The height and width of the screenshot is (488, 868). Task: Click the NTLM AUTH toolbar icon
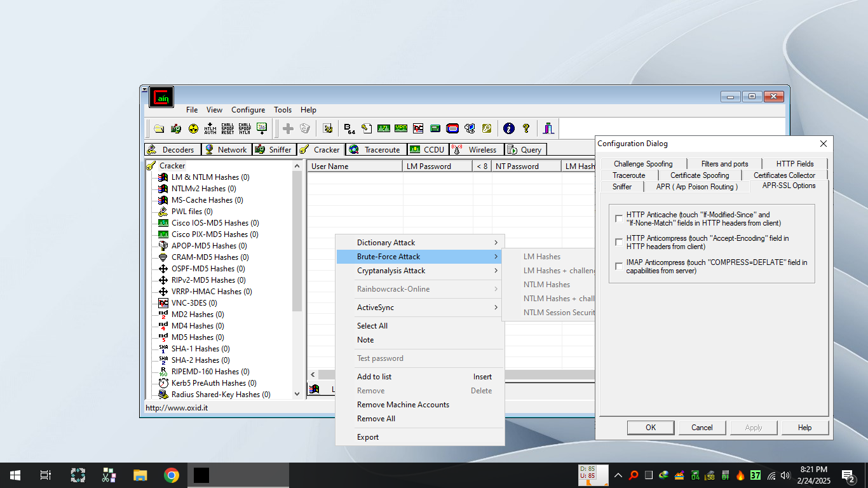click(x=210, y=128)
